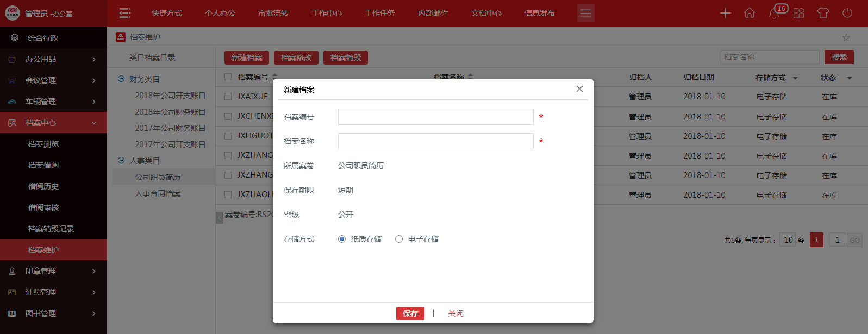
Task: Go to 档案借阅 in sidebar
Action: coord(43,165)
